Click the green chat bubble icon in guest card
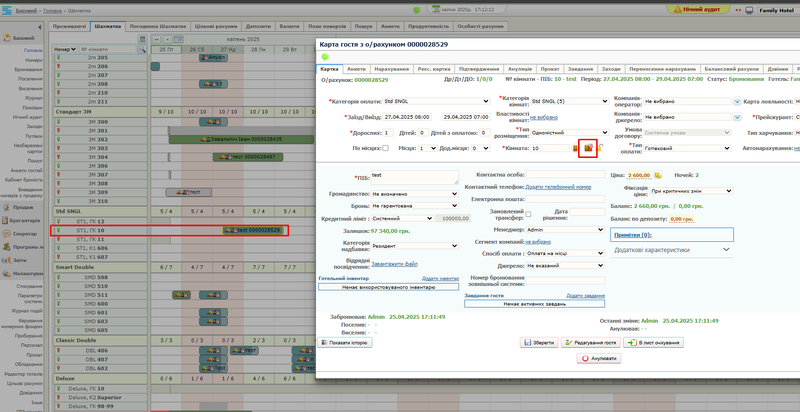This screenshot has height=412, width=800. 325,57
